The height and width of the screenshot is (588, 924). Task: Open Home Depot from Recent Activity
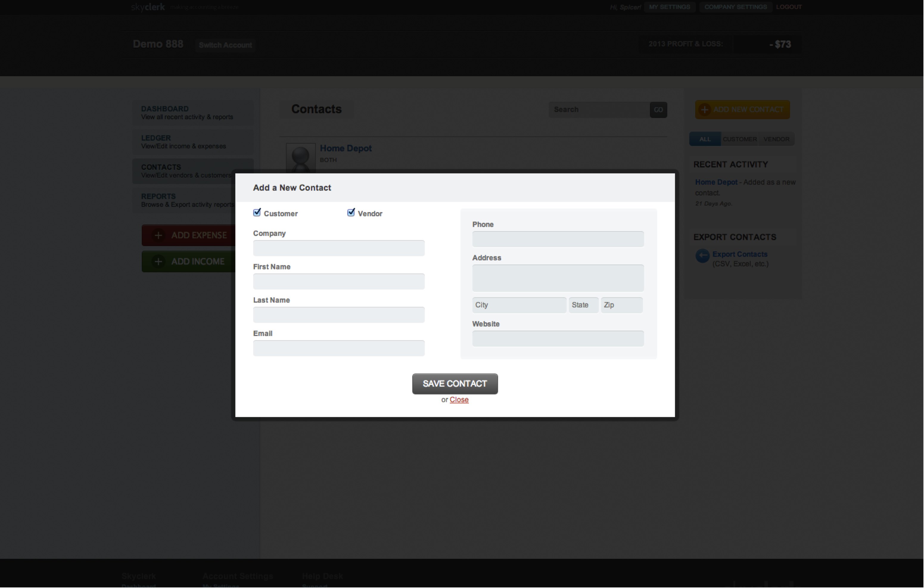(716, 182)
